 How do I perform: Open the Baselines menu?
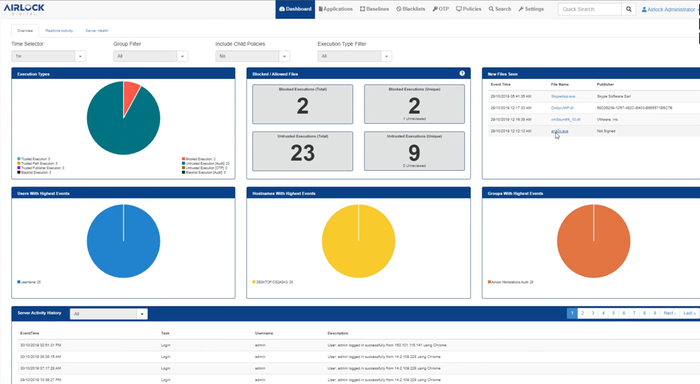(375, 9)
